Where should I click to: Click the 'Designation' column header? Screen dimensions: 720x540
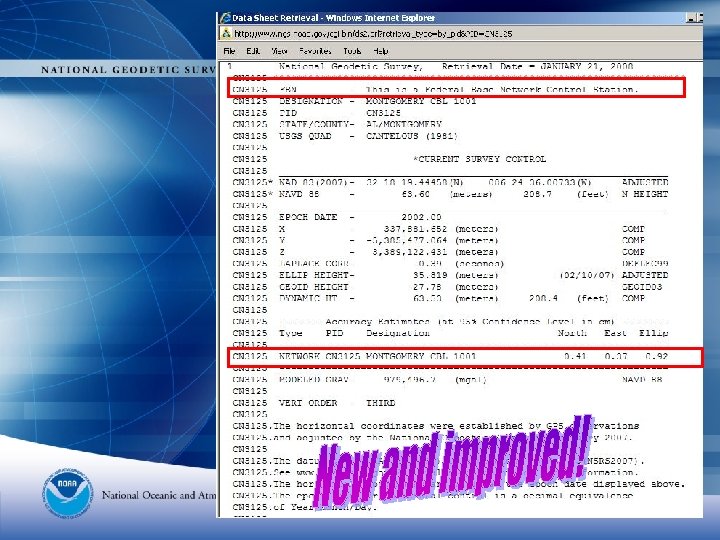pyautogui.click(x=398, y=333)
